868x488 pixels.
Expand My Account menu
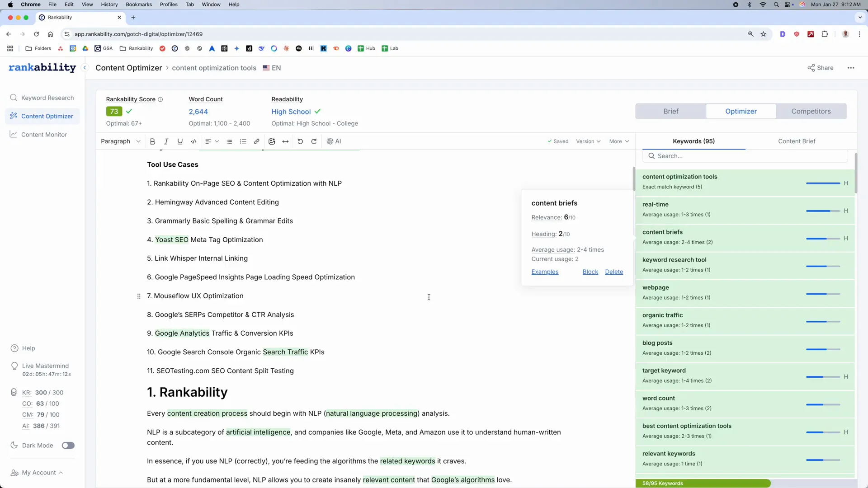pyautogui.click(x=37, y=473)
